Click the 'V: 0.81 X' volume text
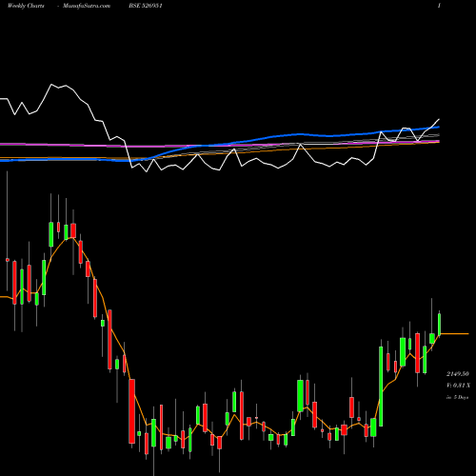The width and height of the screenshot is (476, 476). tap(458, 386)
